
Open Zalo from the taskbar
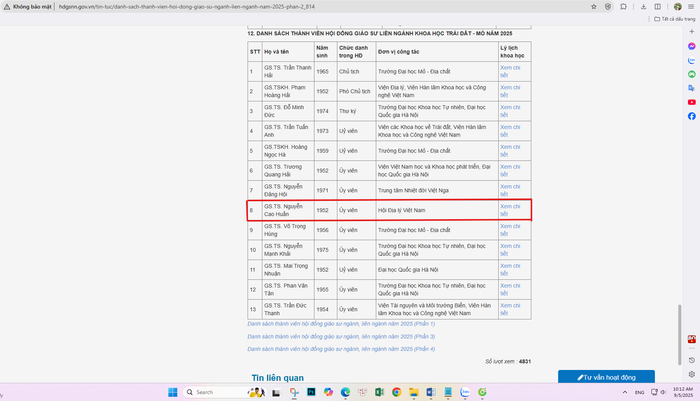[x=465, y=392]
